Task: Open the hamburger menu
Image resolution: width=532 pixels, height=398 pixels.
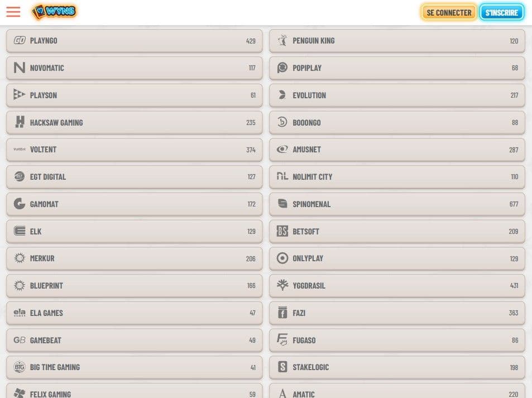Action: coord(13,12)
